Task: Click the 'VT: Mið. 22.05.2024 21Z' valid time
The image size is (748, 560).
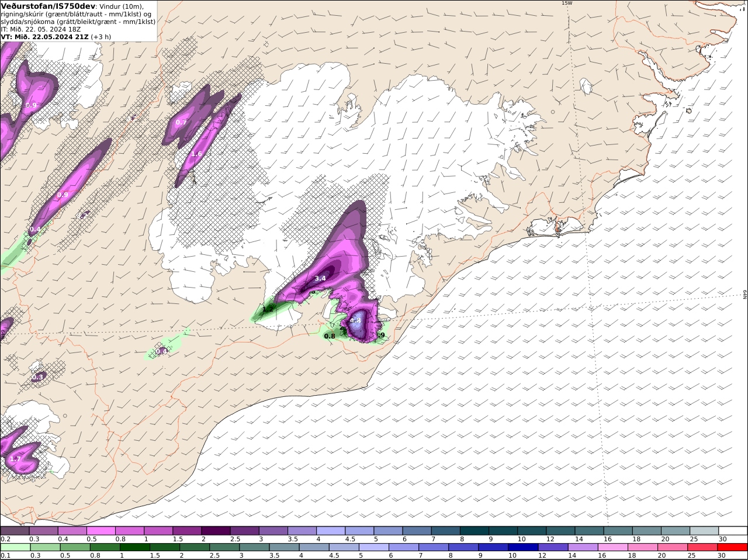Action: (44, 36)
